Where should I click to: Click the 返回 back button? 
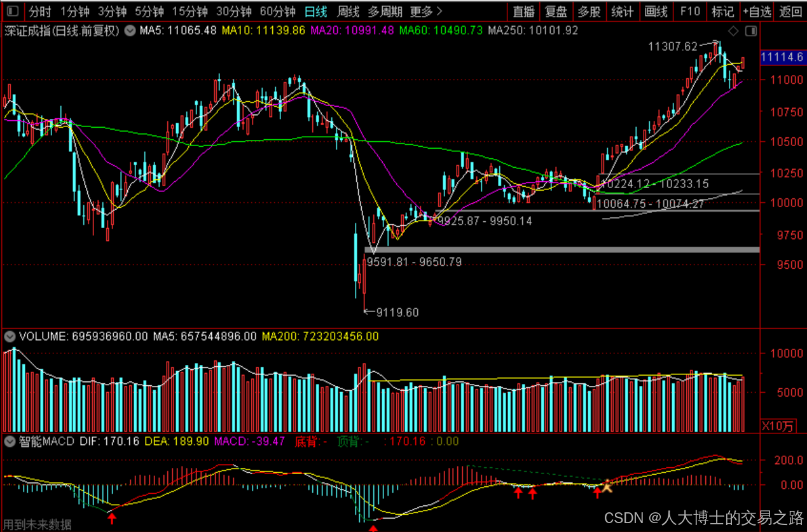pyautogui.click(x=790, y=11)
